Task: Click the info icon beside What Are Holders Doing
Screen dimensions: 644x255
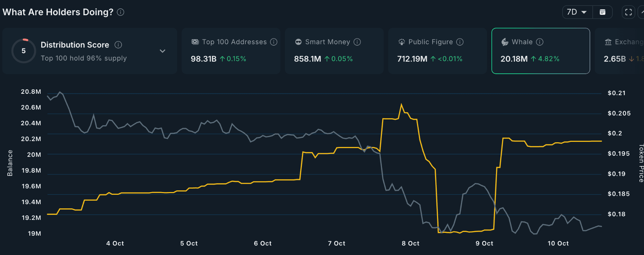Action: pos(121,12)
